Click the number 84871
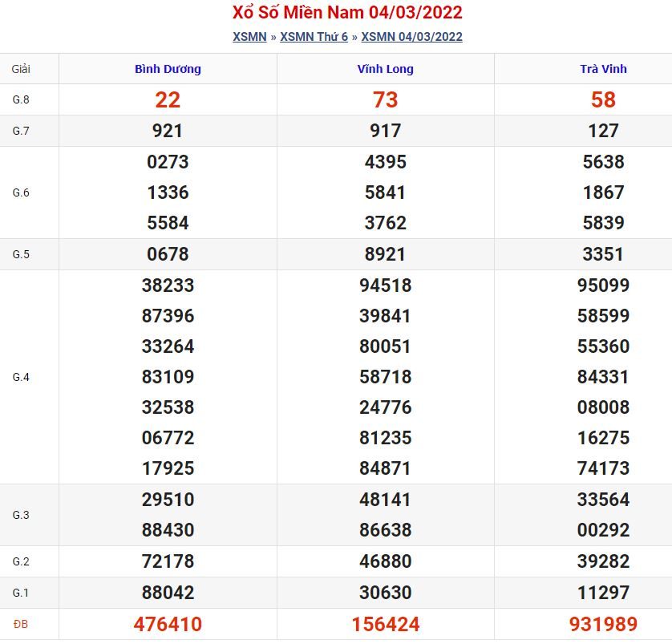Image resolution: width=672 pixels, height=644 pixels. click(x=385, y=468)
